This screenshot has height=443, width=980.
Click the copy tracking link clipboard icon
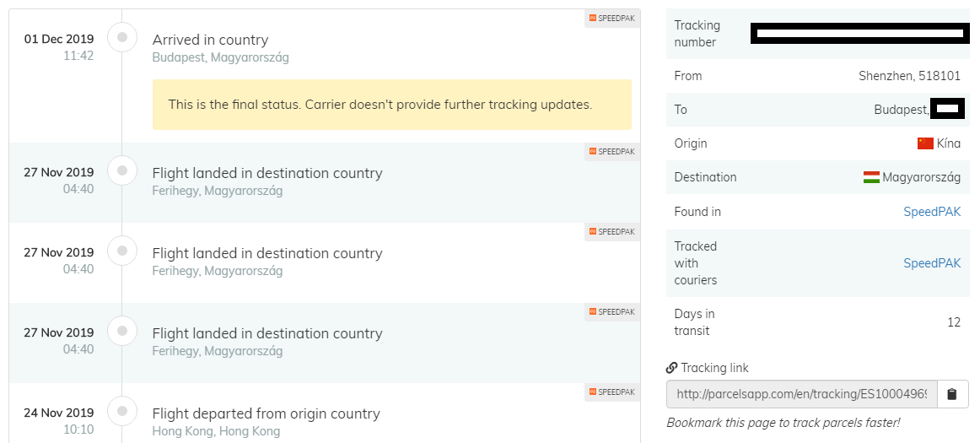[x=952, y=394]
